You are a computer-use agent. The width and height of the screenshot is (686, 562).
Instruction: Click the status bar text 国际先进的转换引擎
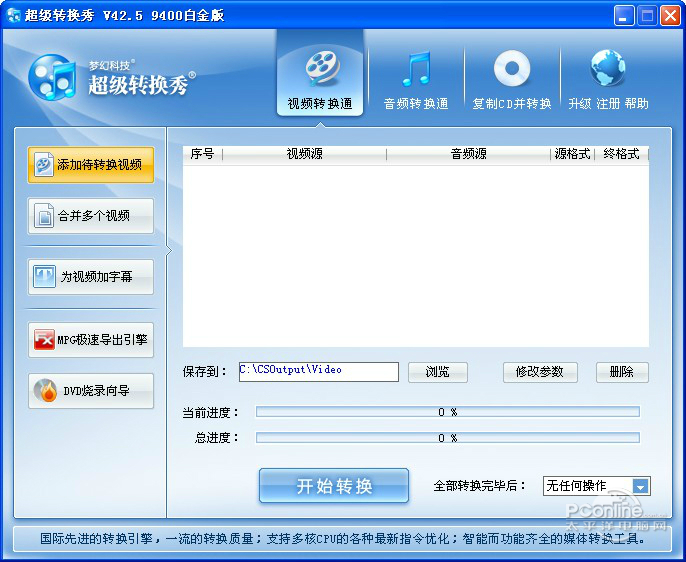[x=96, y=538]
